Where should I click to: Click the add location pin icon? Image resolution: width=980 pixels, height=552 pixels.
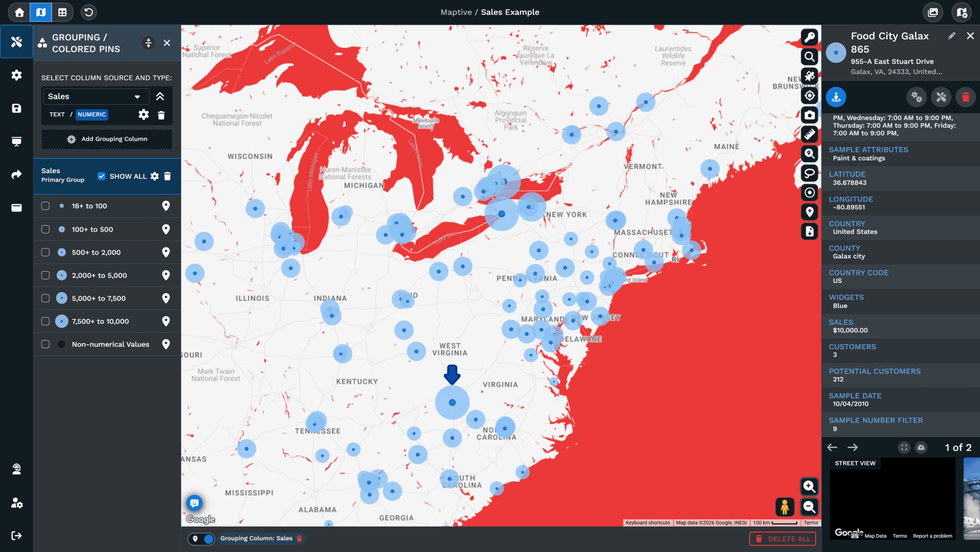click(x=809, y=212)
